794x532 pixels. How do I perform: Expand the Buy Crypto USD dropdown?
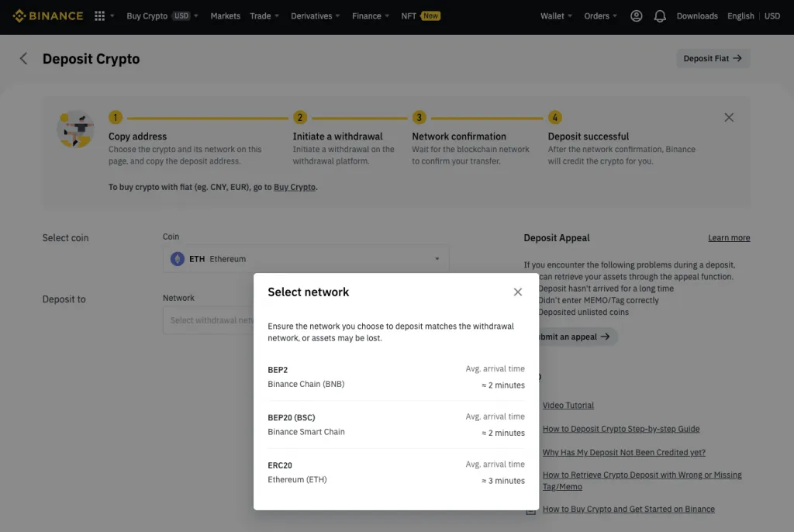[162, 16]
